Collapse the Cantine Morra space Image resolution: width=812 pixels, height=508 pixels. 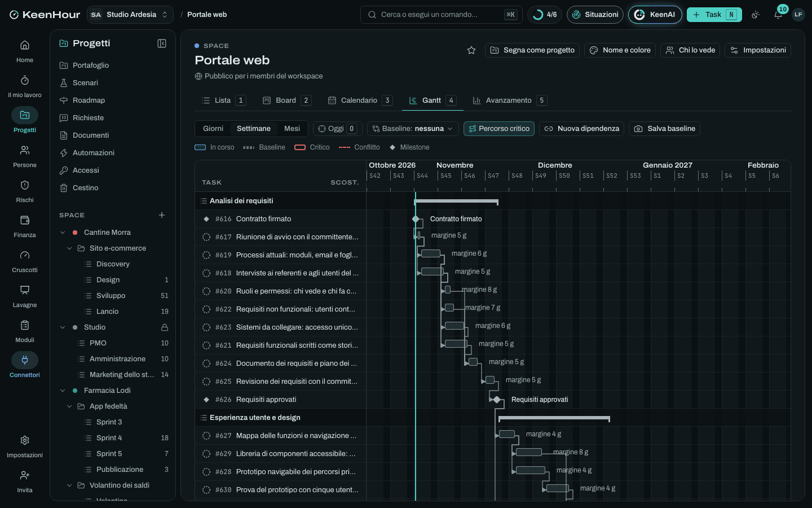pyautogui.click(x=63, y=233)
